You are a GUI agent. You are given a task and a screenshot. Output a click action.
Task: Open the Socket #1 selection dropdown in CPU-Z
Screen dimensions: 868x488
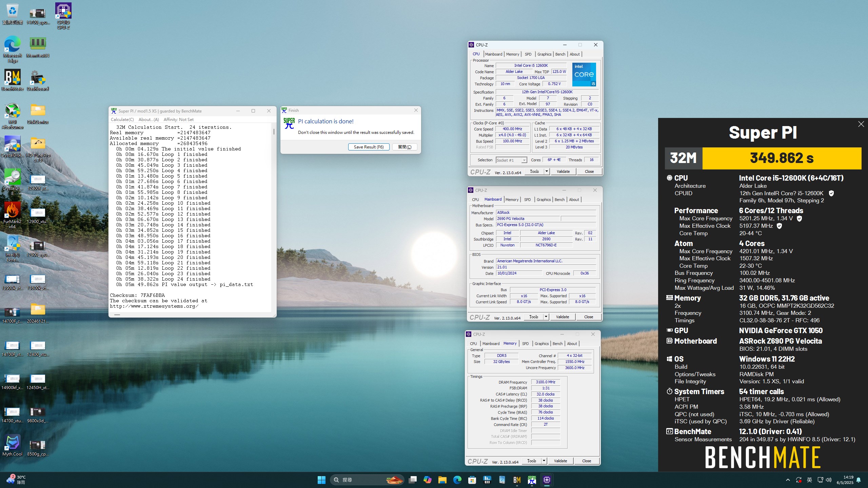511,160
